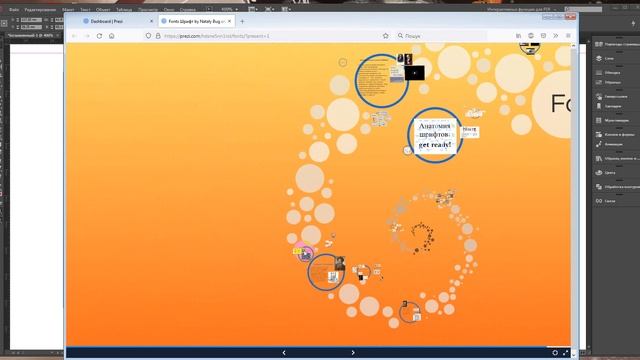Go forward in browser history
The image size is (640, 360).
[87, 36]
